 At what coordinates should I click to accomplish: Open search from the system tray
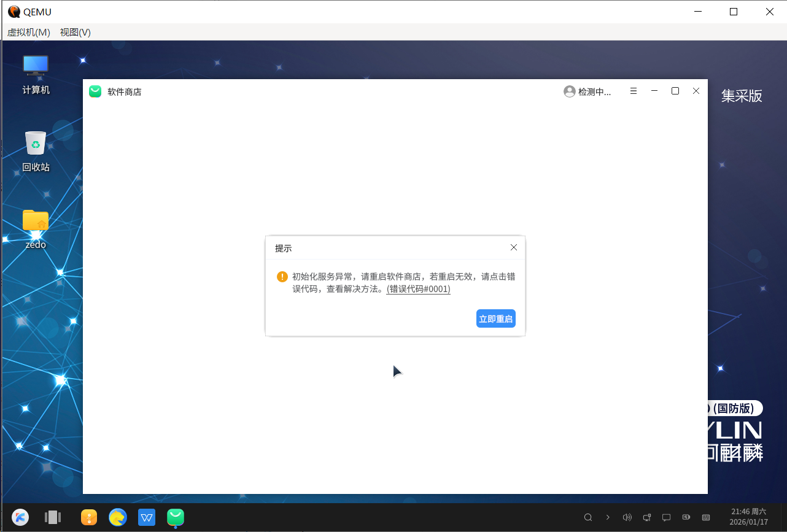(x=587, y=517)
